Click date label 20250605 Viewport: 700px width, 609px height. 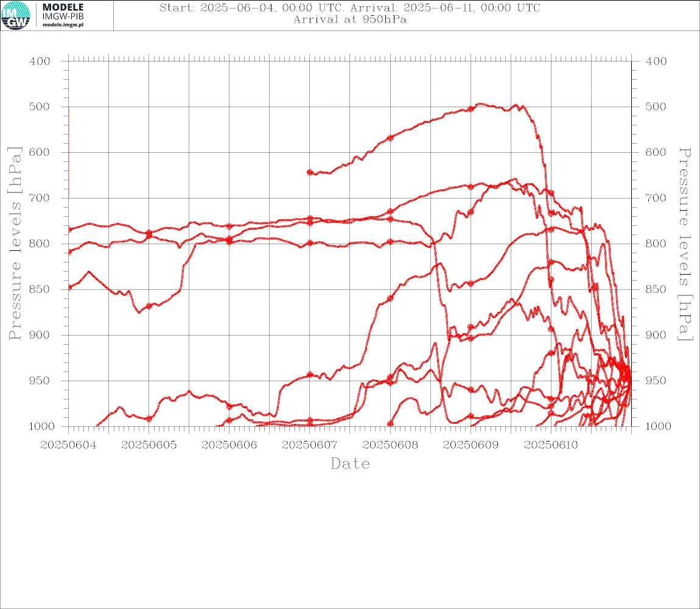(149, 445)
